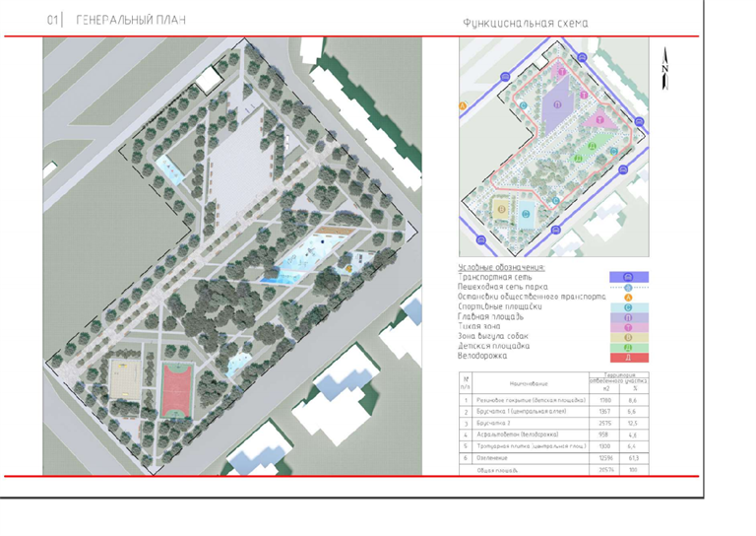756x536 pixels.
Task: Click the orange public transport stop legend icon
Action: (x=627, y=297)
